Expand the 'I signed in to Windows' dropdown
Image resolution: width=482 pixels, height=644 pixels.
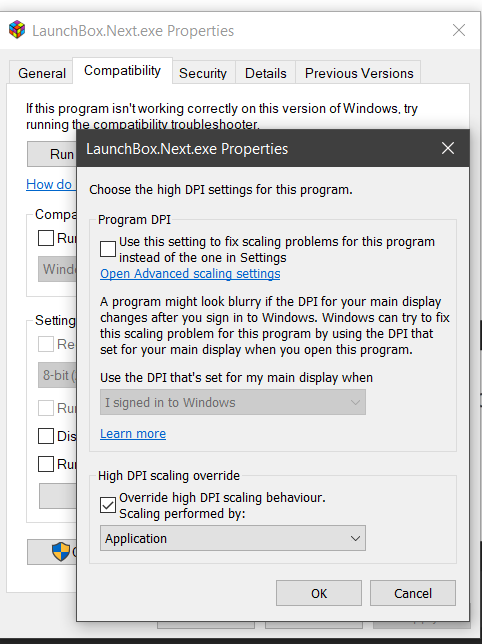pos(233,402)
